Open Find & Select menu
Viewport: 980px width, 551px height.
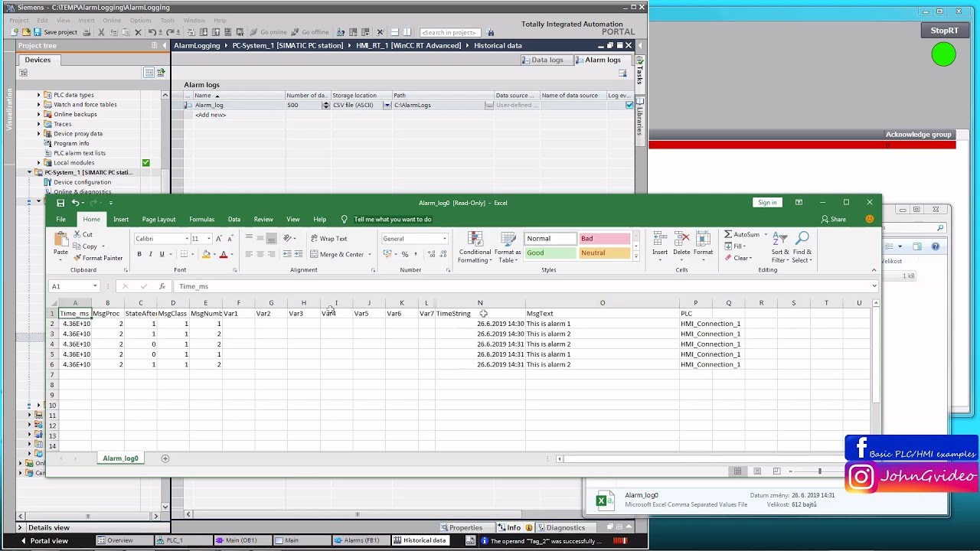pos(802,248)
